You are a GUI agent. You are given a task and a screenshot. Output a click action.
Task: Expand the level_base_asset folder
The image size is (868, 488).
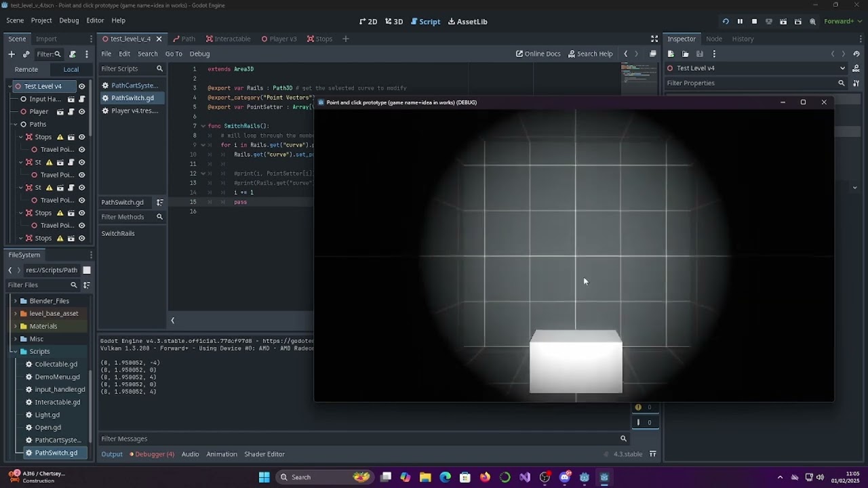(15, 314)
